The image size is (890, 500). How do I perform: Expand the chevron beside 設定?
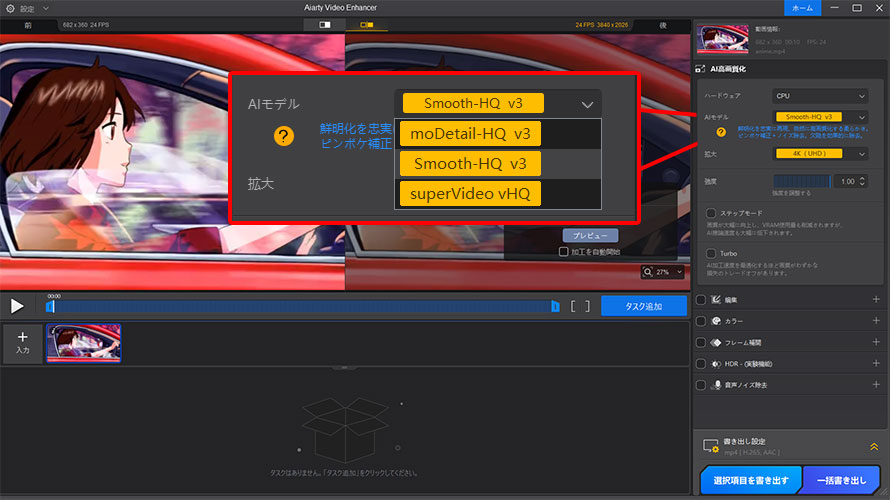click(46, 9)
